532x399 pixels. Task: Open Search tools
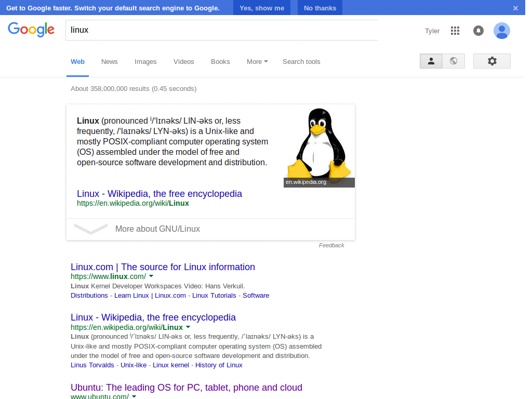[301, 62]
